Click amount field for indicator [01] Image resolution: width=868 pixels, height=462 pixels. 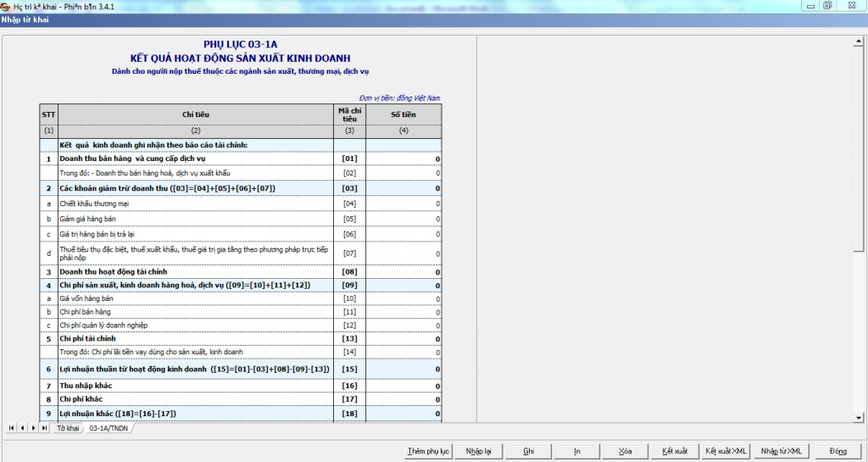(403, 159)
